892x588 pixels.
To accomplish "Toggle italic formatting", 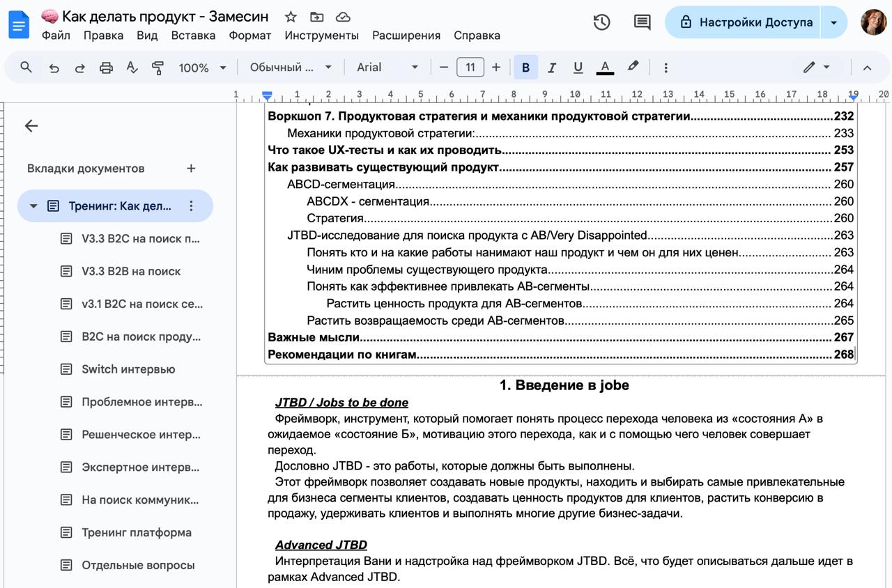I will (551, 68).
